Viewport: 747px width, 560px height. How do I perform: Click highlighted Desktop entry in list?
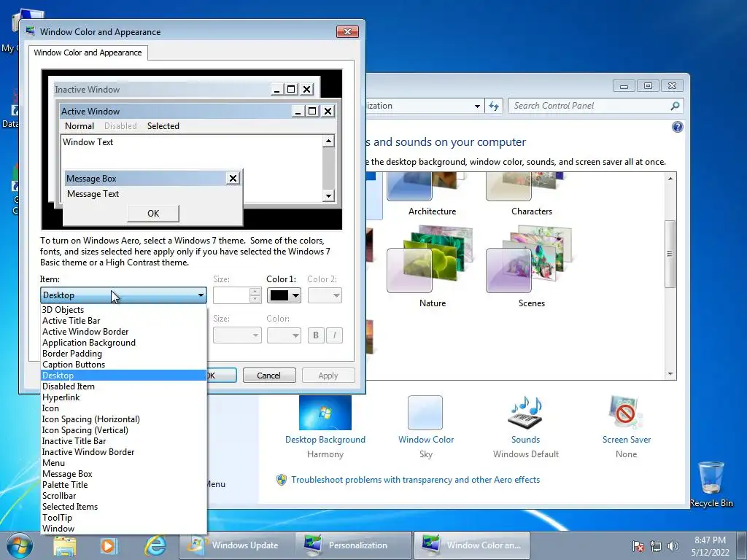124,376
